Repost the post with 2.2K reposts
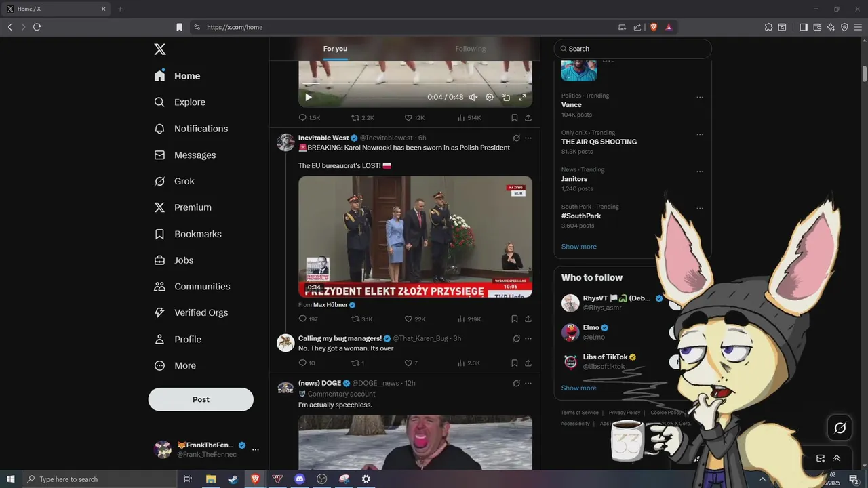The image size is (868, 488). [362, 117]
